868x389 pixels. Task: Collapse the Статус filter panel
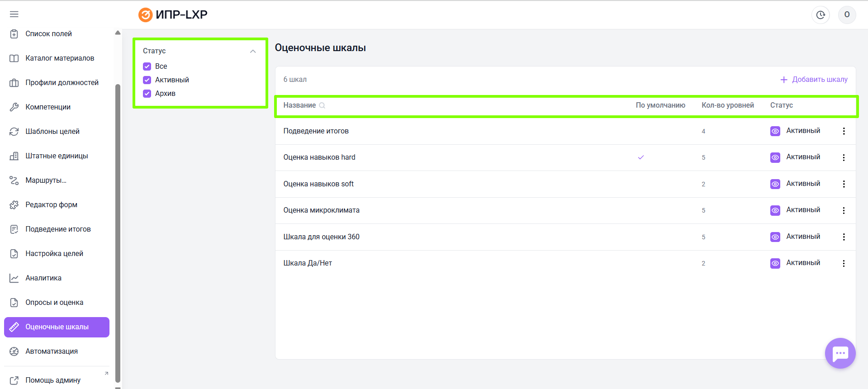pos(253,51)
